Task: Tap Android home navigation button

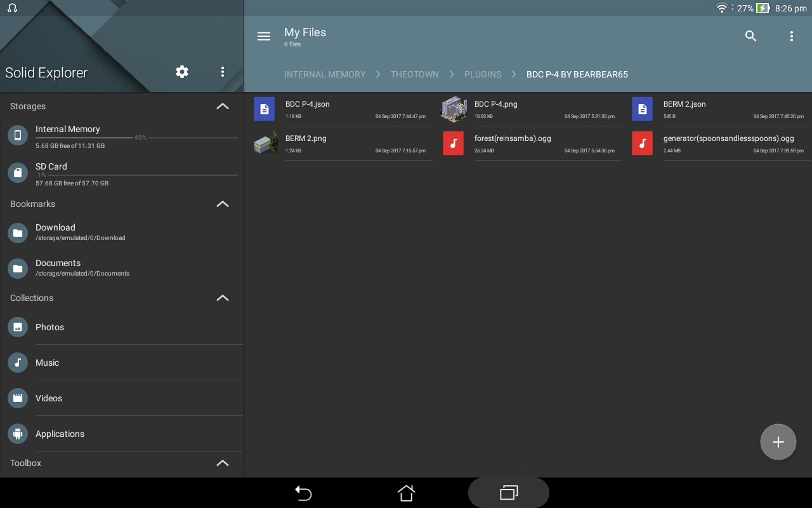Action: [406, 493]
